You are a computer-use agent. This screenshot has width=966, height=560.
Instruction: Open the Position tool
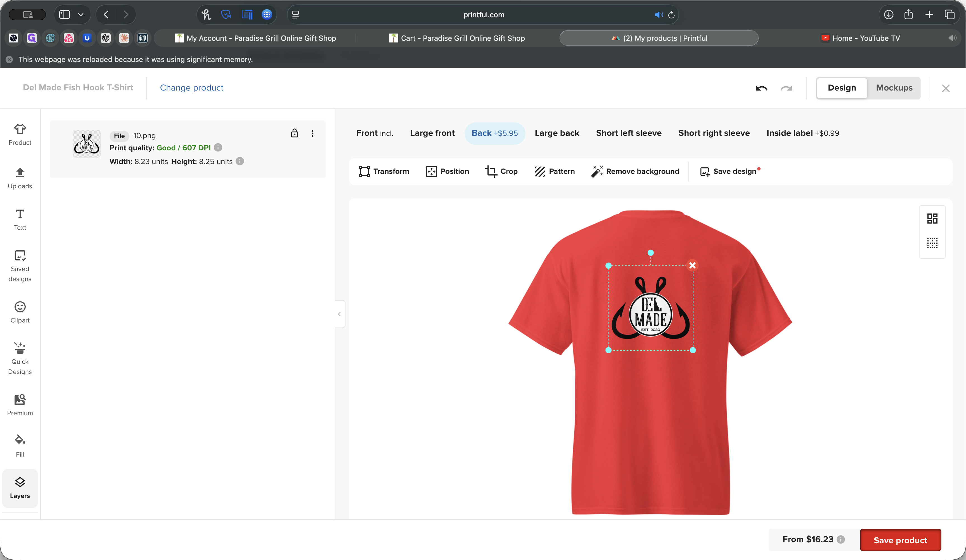tap(447, 171)
